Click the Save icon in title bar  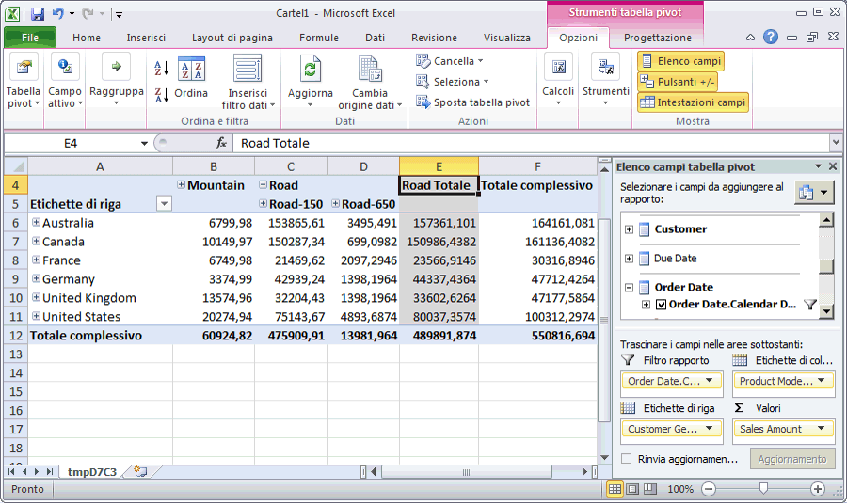[38, 14]
